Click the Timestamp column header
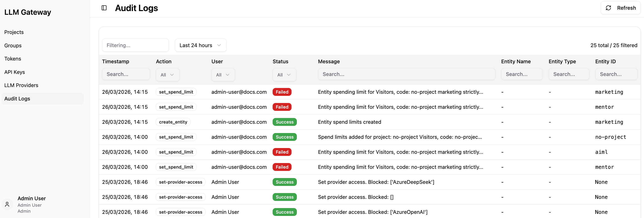Screen dimensions: 644x218 [115, 61]
